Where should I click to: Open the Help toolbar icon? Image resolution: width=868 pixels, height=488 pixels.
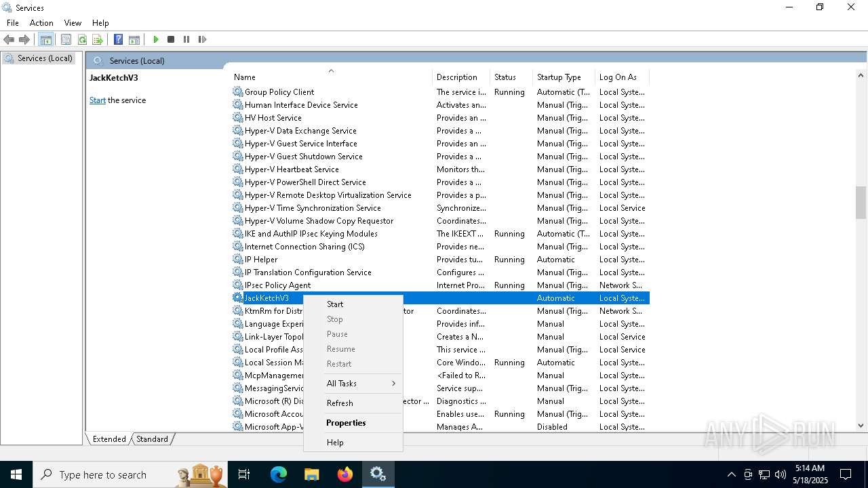tap(118, 39)
